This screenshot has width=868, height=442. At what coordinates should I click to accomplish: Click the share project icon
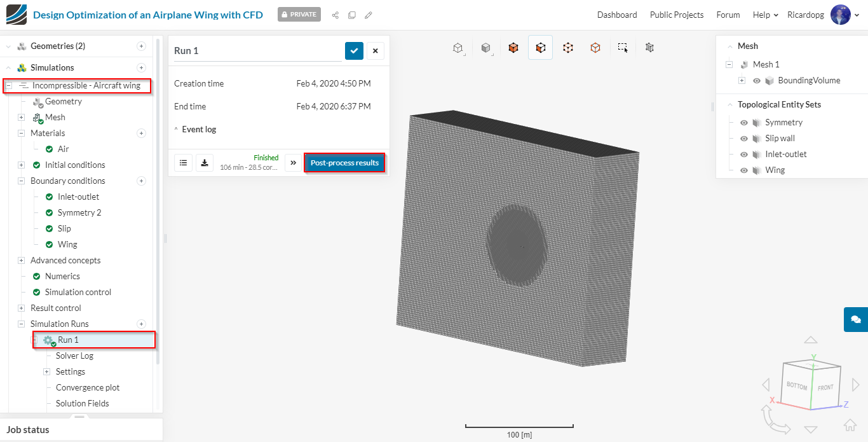tap(336, 15)
